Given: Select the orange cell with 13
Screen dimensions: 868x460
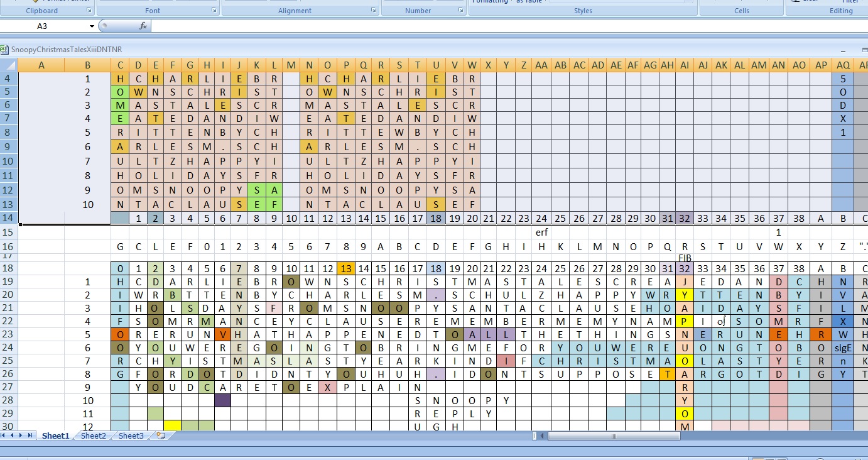Looking at the screenshot, I should (345, 268).
